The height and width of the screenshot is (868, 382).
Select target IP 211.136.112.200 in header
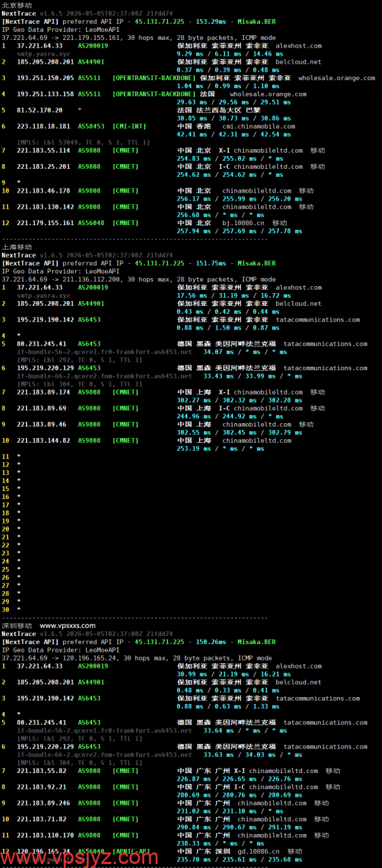point(95,279)
